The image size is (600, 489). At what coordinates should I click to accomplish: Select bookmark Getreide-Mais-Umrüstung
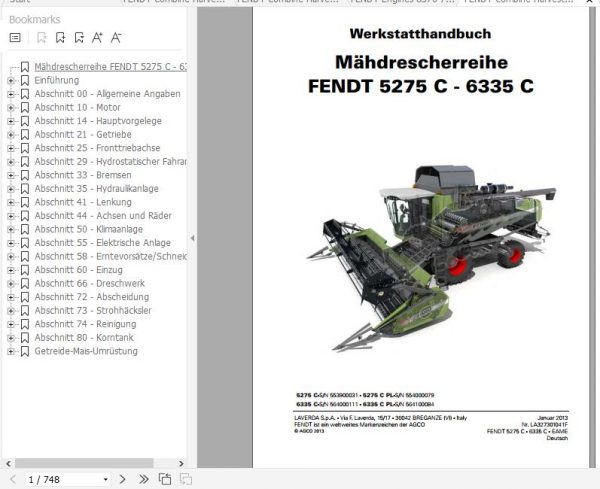[x=86, y=351]
